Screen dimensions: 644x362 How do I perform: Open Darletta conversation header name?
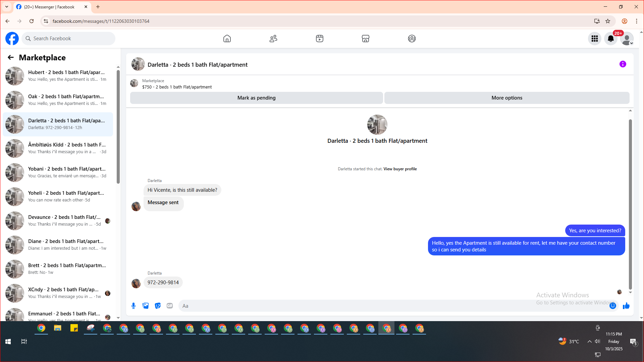tap(198, 65)
